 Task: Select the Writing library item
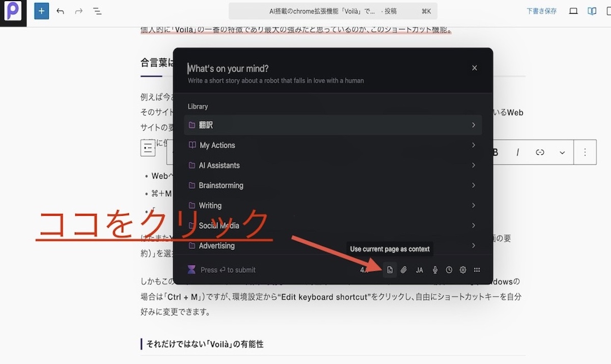coord(333,205)
